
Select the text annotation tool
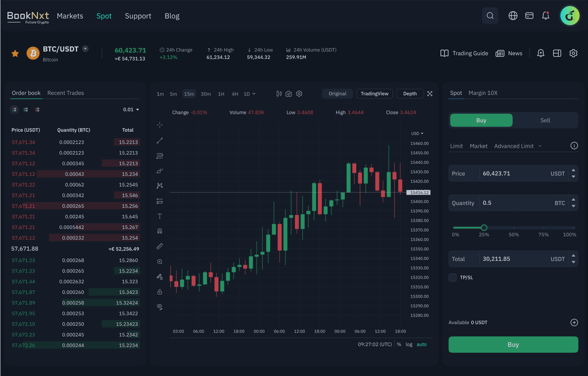click(x=160, y=216)
